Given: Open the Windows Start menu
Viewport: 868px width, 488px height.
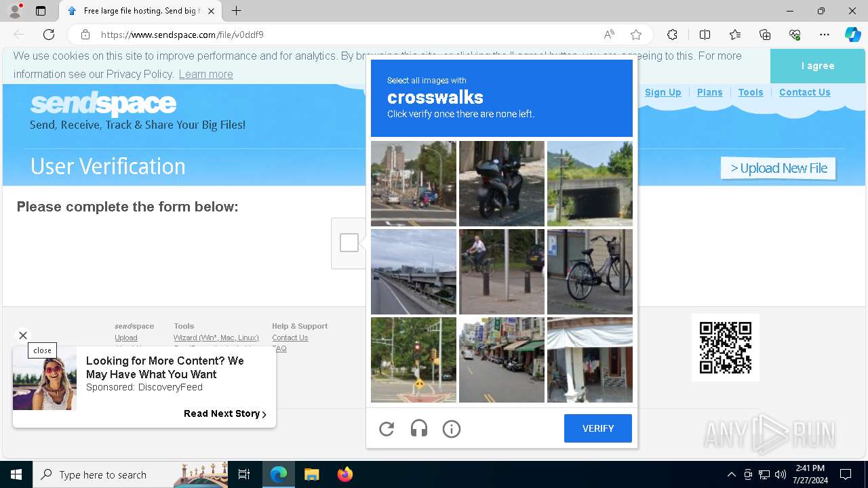Looking at the screenshot, I should click(x=16, y=474).
